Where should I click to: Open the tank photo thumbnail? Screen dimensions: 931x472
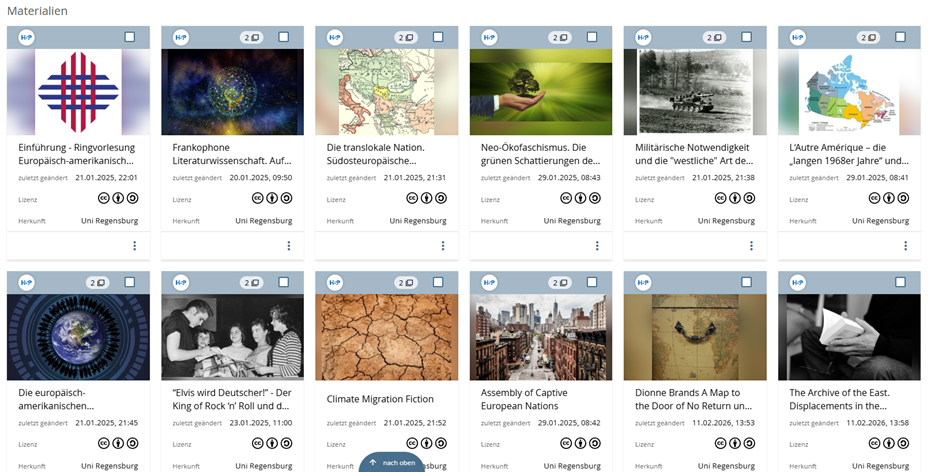point(694,92)
